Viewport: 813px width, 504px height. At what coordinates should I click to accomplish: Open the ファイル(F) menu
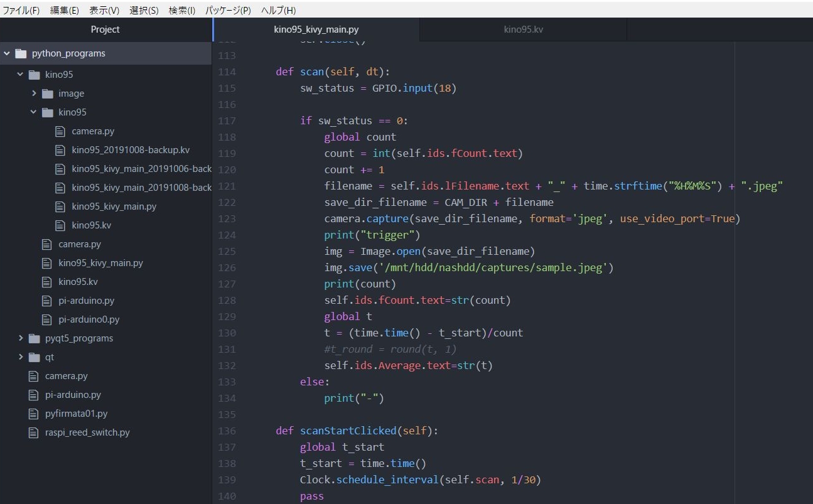tap(21, 11)
